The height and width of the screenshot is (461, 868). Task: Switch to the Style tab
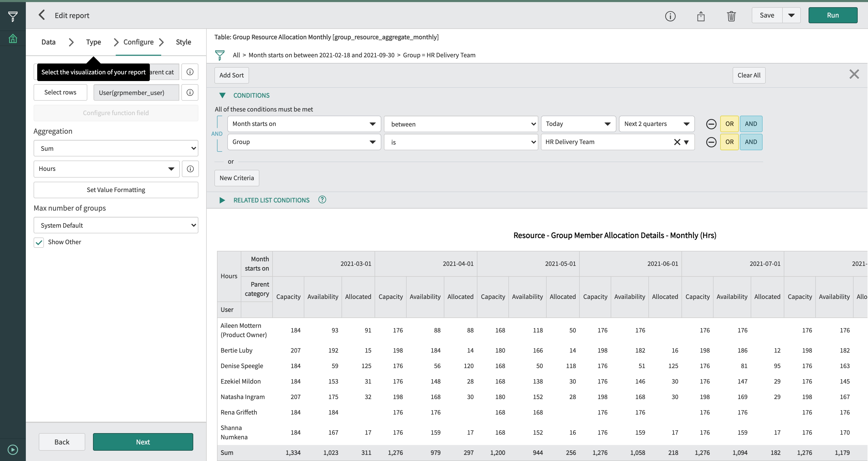pyautogui.click(x=183, y=42)
